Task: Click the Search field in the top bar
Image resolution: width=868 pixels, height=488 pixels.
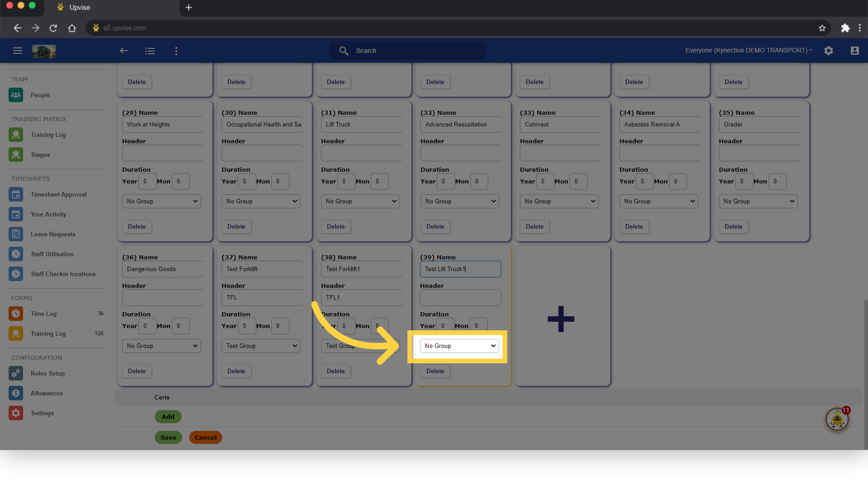Action: [407, 51]
